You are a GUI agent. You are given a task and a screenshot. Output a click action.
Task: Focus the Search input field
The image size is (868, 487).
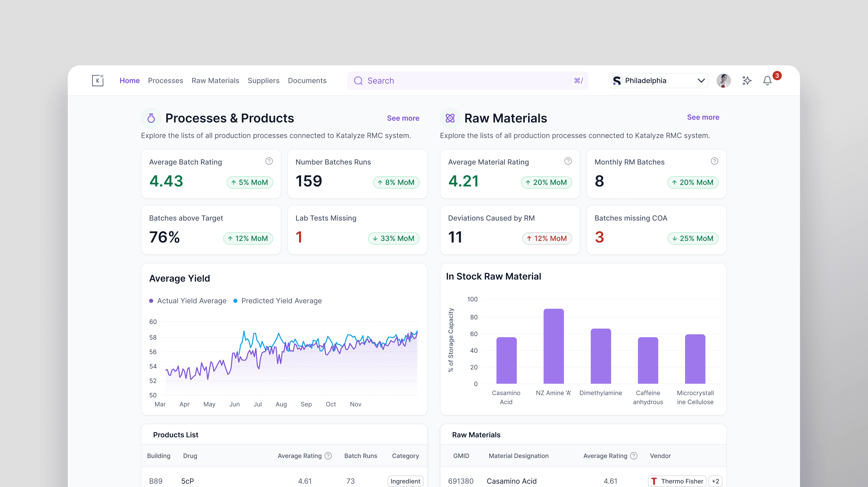(467, 80)
